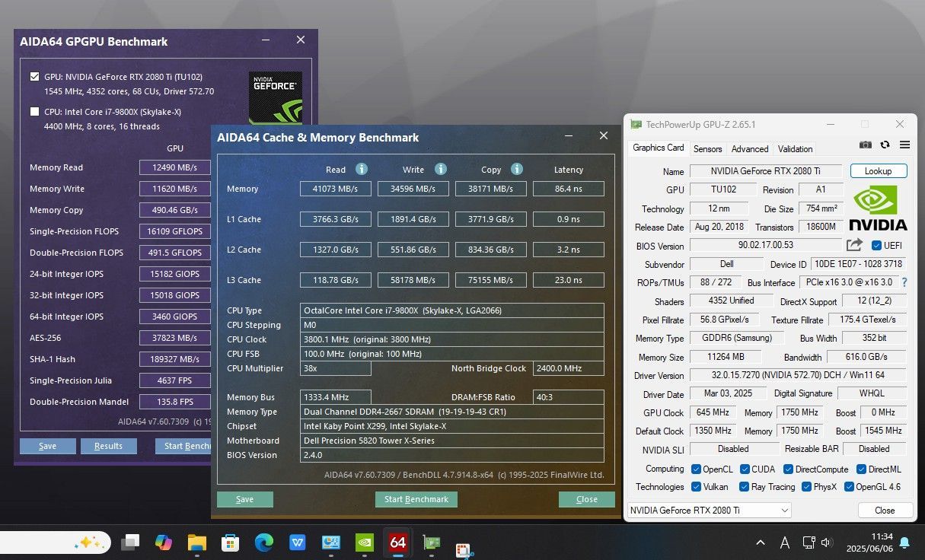Switch to the Sensors tab

point(707,149)
